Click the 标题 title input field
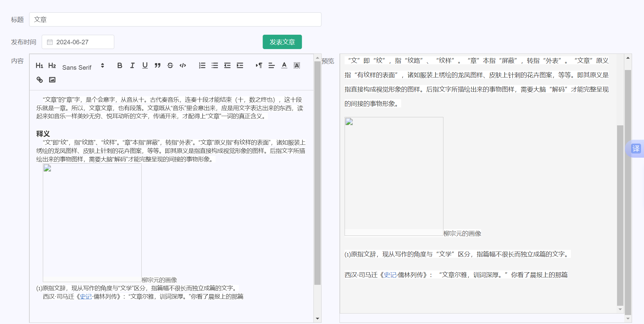Screen dimensions: 644x324 click(x=175, y=19)
